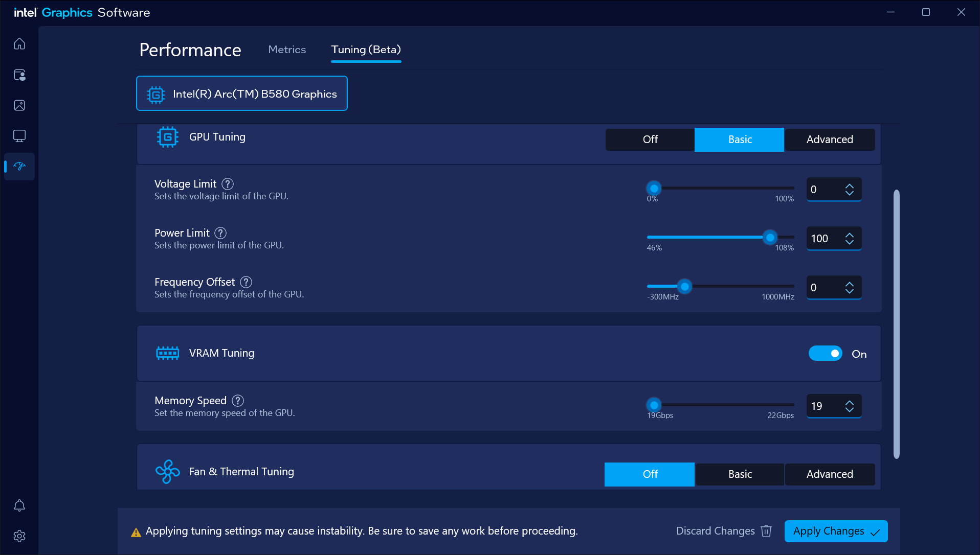
Task: Close the Intel Graphics Software window
Action: pyautogui.click(x=961, y=12)
